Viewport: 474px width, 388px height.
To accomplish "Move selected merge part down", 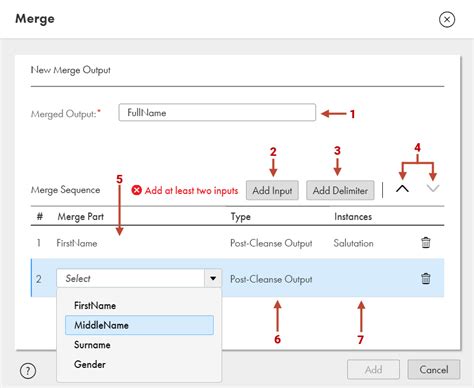I will coord(433,188).
